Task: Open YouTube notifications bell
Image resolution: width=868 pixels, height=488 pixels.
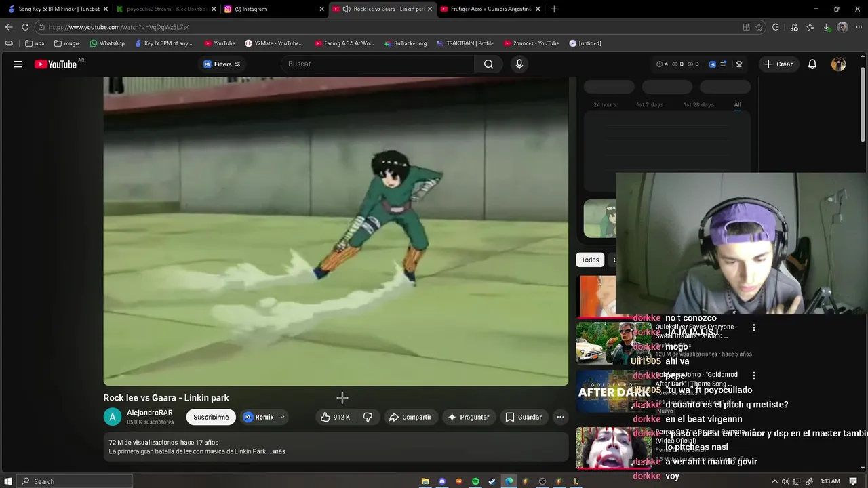Action: point(812,64)
